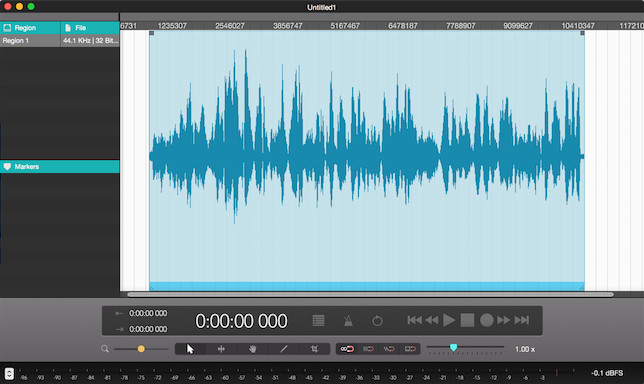Click the meter stepper control
This screenshot has width=644, height=384.
tap(9, 373)
